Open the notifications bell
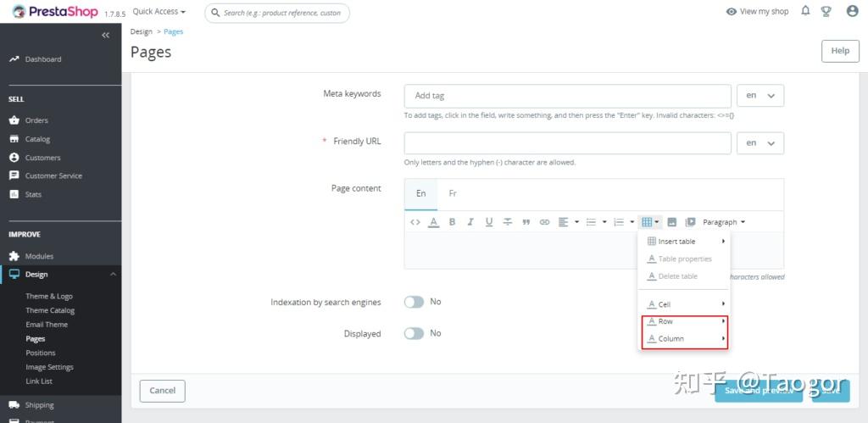 pyautogui.click(x=805, y=11)
